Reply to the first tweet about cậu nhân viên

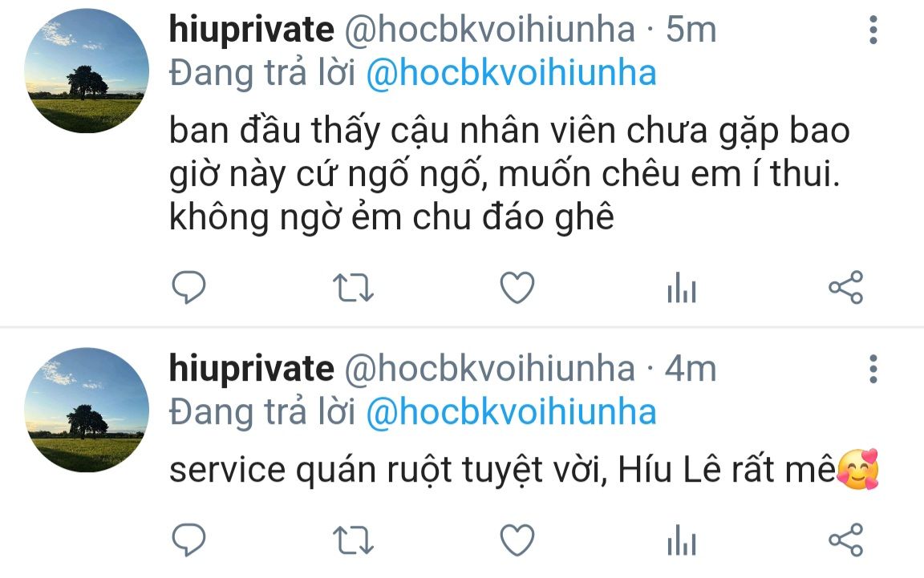(188, 288)
